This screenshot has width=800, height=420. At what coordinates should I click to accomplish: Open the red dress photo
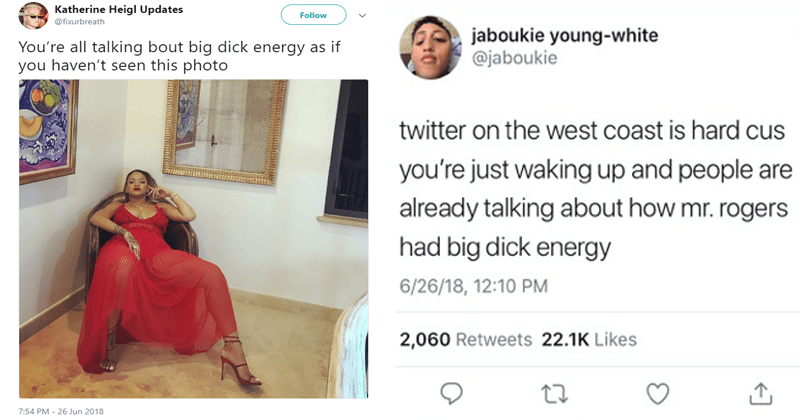[x=193, y=238]
